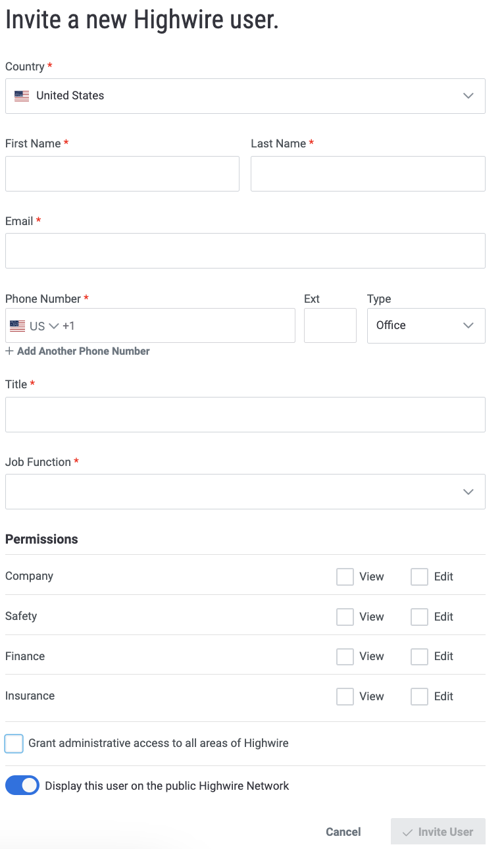Click the Invite User button
Viewport: 504px width, 849px height.
438,832
